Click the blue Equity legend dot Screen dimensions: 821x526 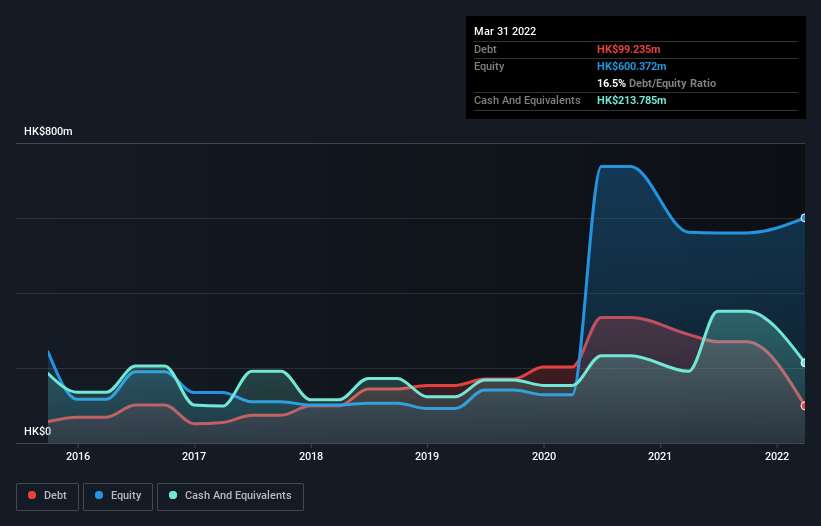[99, 495]
